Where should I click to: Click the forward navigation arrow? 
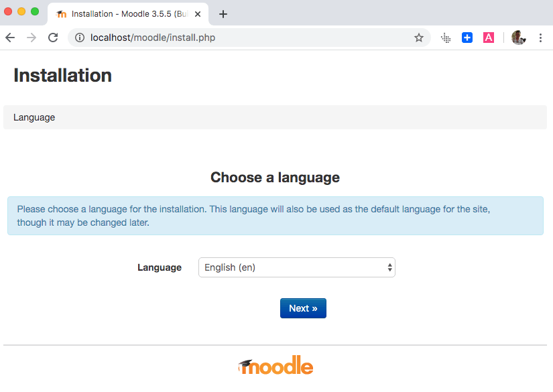point(32,38)
